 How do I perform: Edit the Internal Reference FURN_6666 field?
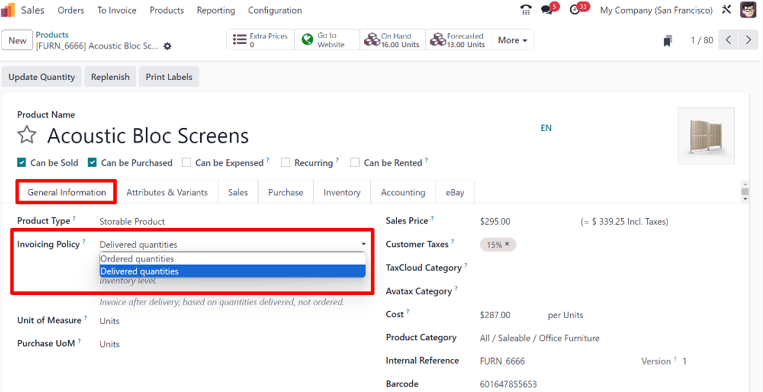click(502, 361)
